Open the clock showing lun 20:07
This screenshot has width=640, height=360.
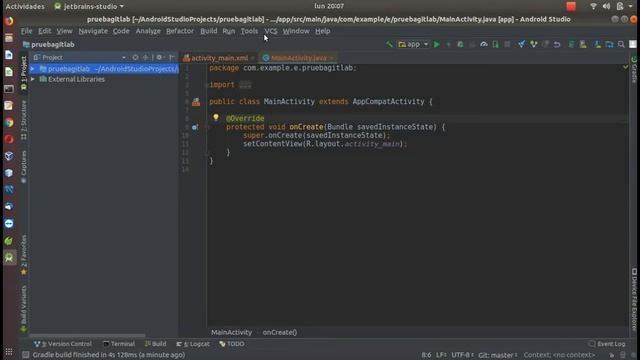[329, 6]
